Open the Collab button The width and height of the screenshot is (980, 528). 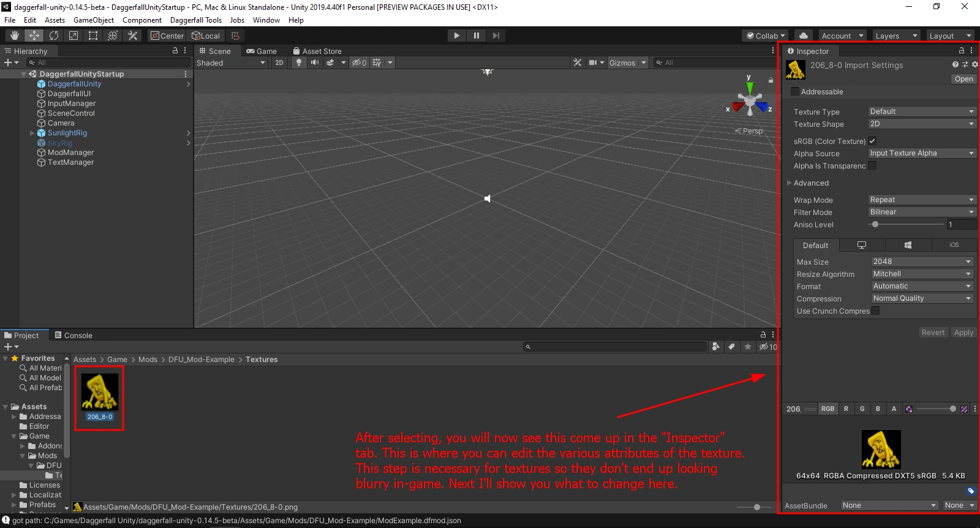pos(766,36)
